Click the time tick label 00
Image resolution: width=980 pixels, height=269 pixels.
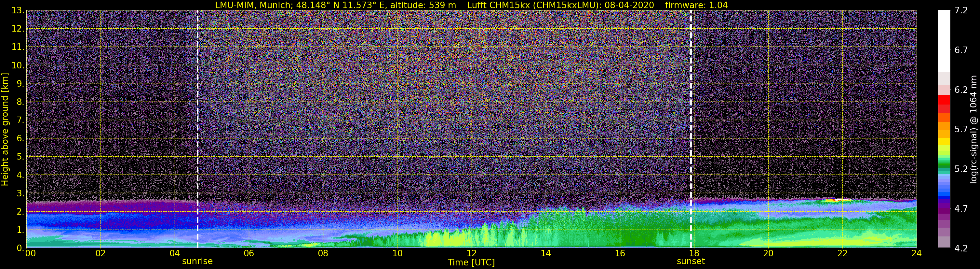(30, 253)
